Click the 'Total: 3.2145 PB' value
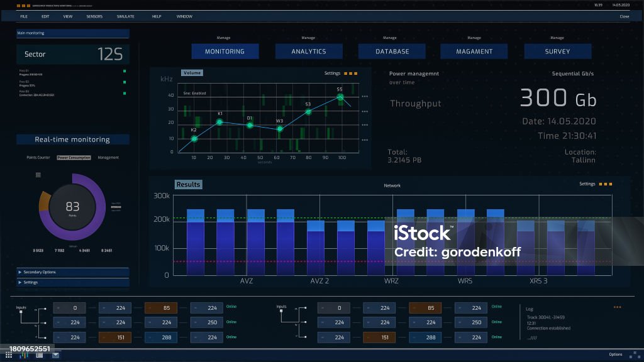This screenshot has height=362, width=644. click(x=404, y=156)
